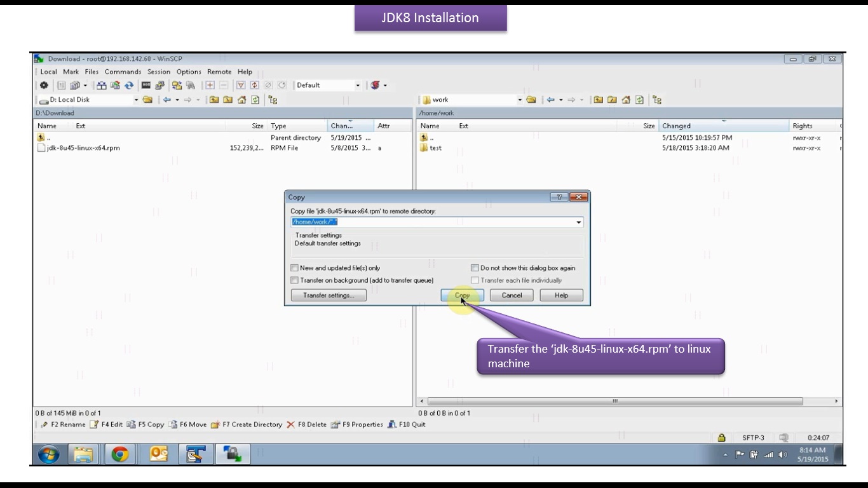
Task: Open Transfer settings... button
Action: 329,295
